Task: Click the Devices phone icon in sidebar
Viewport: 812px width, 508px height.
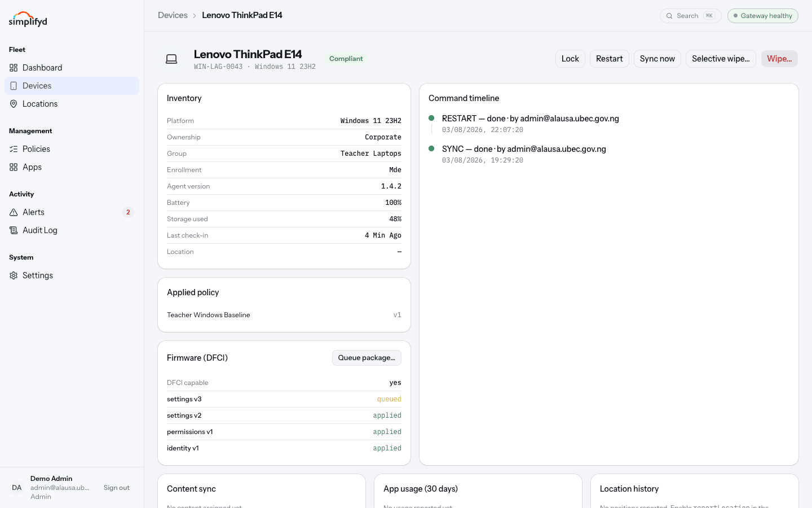Action: point(14,86)
